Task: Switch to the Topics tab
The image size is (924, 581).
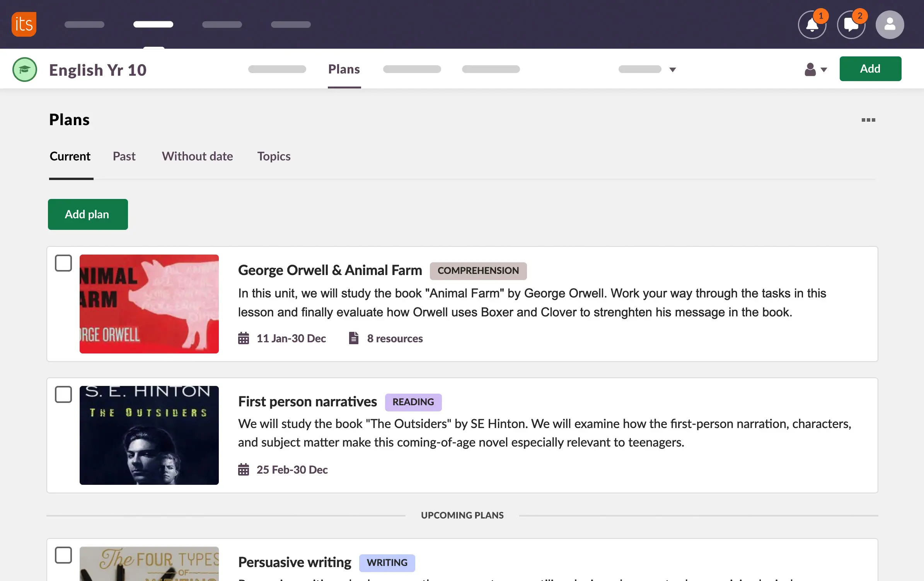Action: point(274,156)
